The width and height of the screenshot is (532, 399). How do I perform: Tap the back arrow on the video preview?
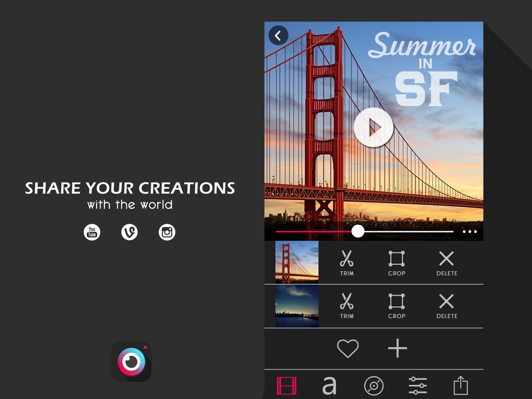(x=278, y=35)
